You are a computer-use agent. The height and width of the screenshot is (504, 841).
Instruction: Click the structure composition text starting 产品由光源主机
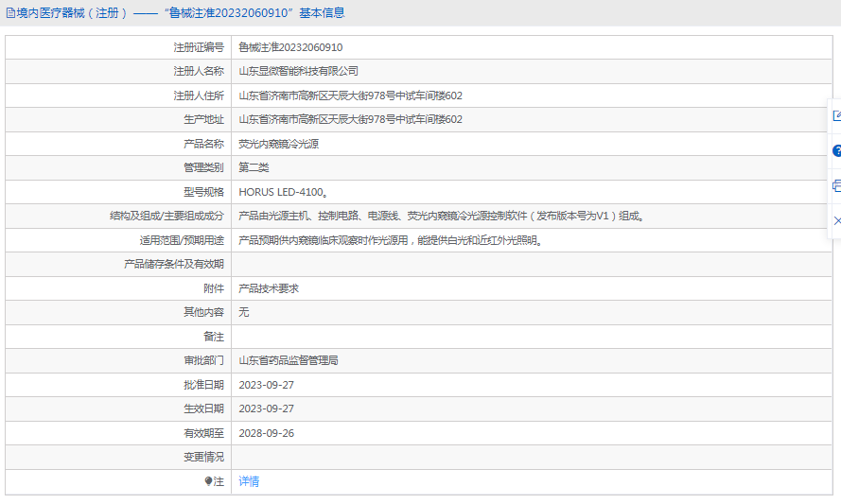click(442, 217)
